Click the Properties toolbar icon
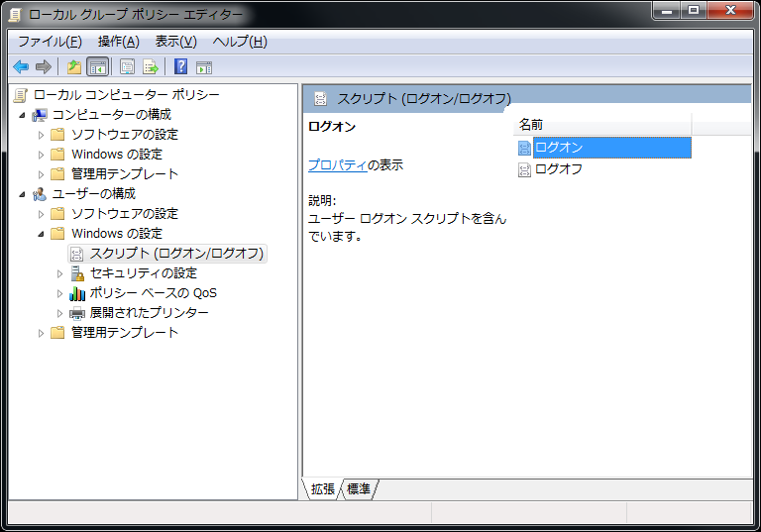This screenshot has width=761, height=532. coord(127,66)
